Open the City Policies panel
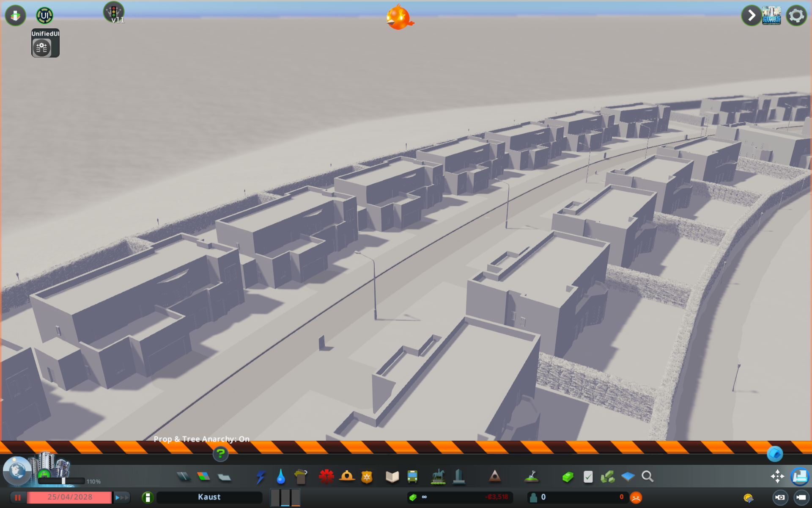The height and width of the screenshot is (508, 812). click(588, 477)
